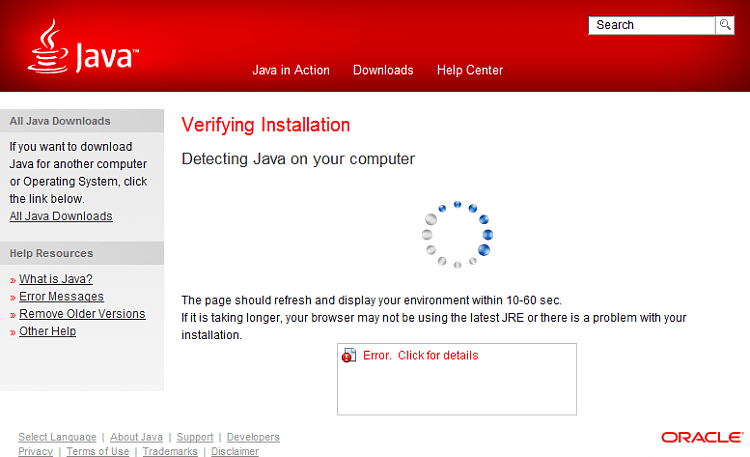This screenshot has height=457, width=750.
Task: Click the Oracle logo in the footer
Action: [x=702, y=437]
